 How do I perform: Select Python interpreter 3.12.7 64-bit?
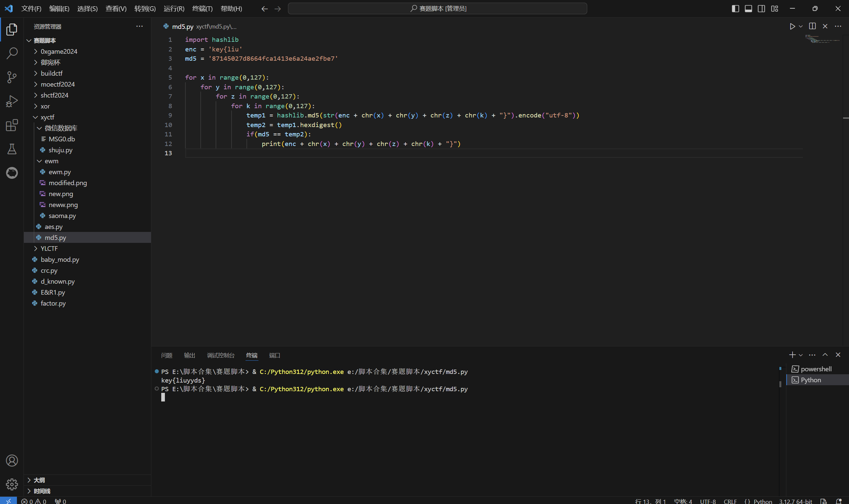pyautogui.click(x=796, y=501)
